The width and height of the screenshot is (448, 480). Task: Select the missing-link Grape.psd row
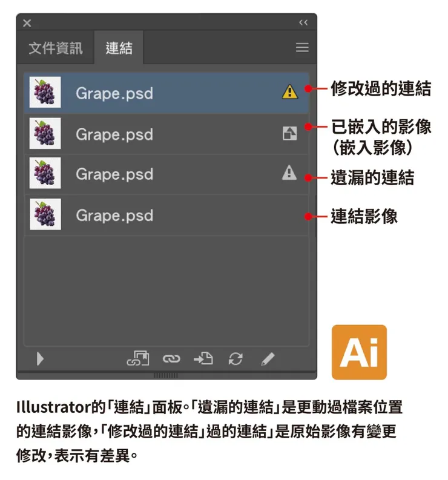(166, 174)
